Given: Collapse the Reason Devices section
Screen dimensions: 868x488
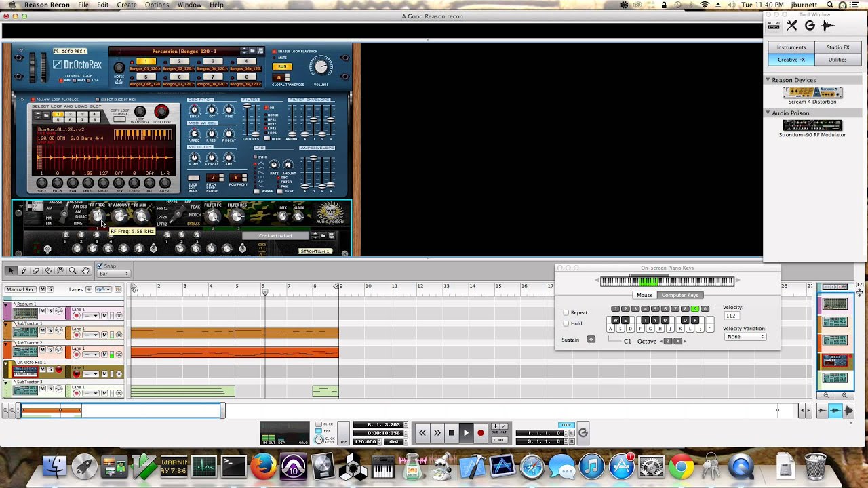Looking at the screenshot, I should 768,80.
